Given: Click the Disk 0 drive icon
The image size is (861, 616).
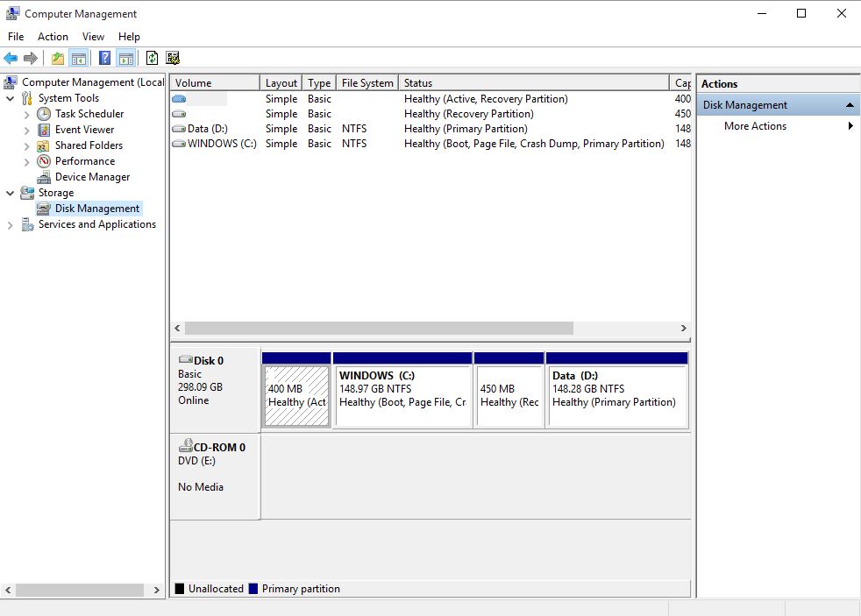Looking at the screenshot, I should coord(186,359).
